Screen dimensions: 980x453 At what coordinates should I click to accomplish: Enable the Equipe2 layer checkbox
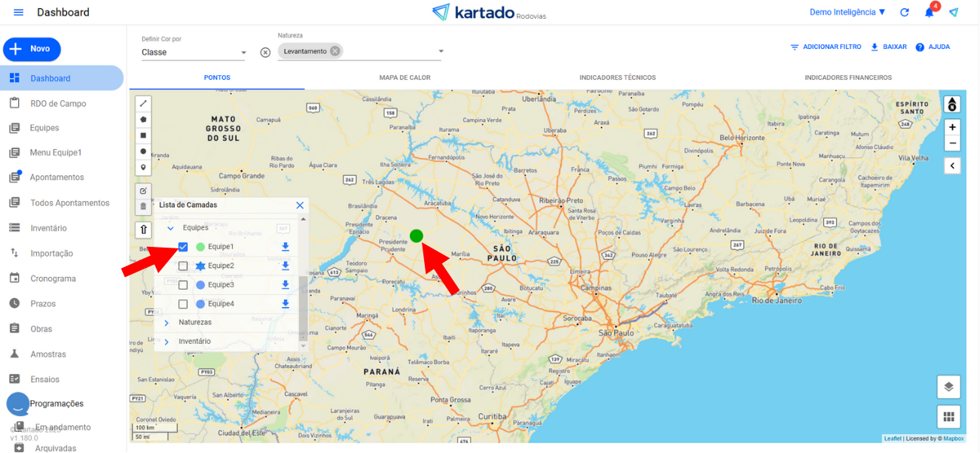(x=183, y=266)
